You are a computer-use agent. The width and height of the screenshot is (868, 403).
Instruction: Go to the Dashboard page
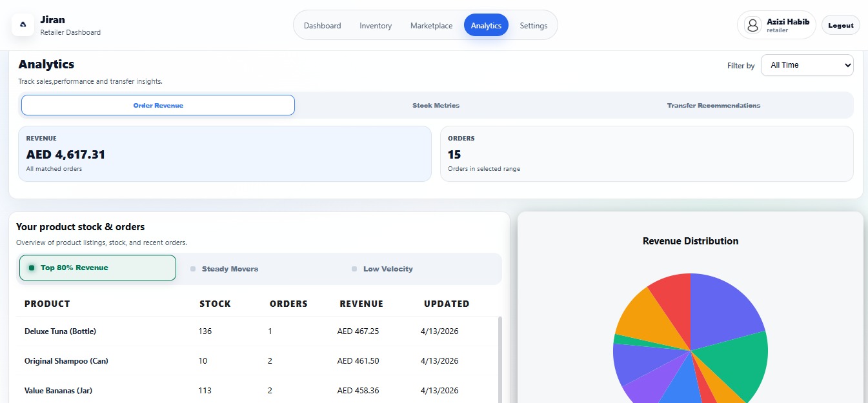tap(322, 26)
